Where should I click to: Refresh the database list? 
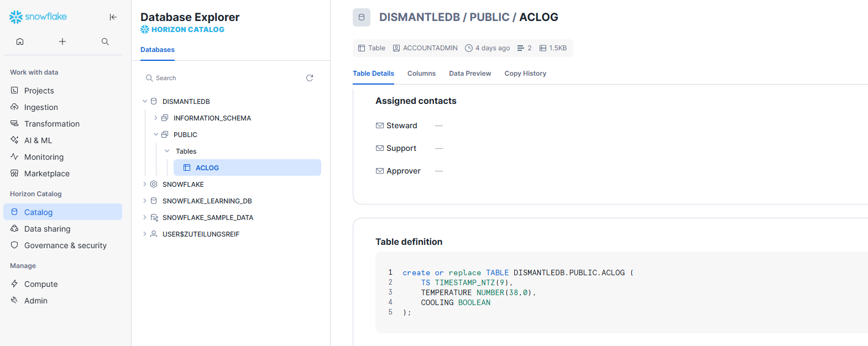[x=310, y=78]
